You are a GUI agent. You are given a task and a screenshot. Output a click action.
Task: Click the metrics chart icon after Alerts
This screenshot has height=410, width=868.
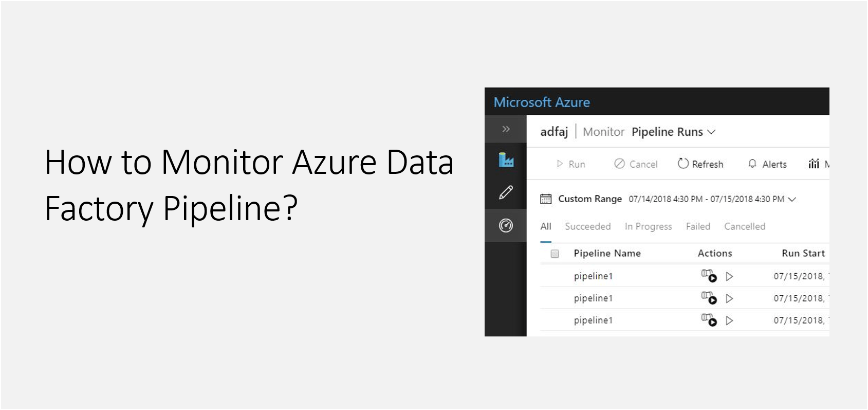815,164
